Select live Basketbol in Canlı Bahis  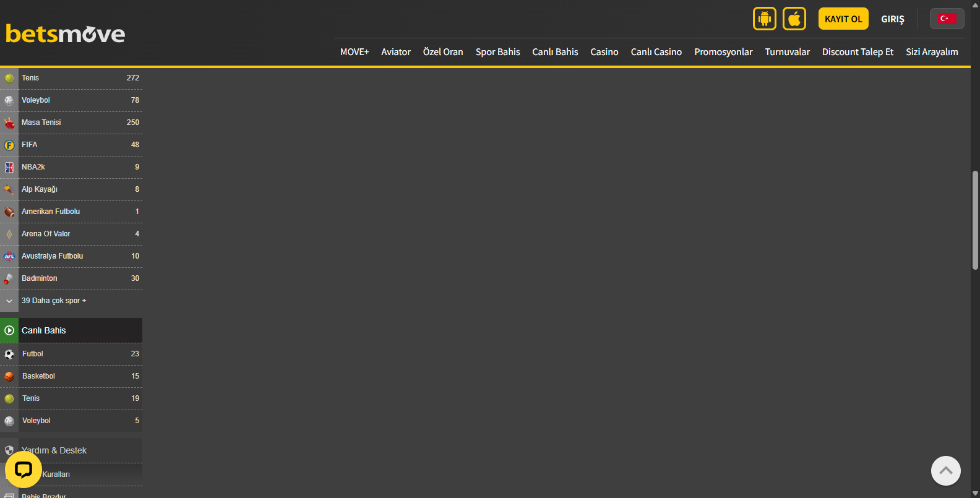coord(39,376)
